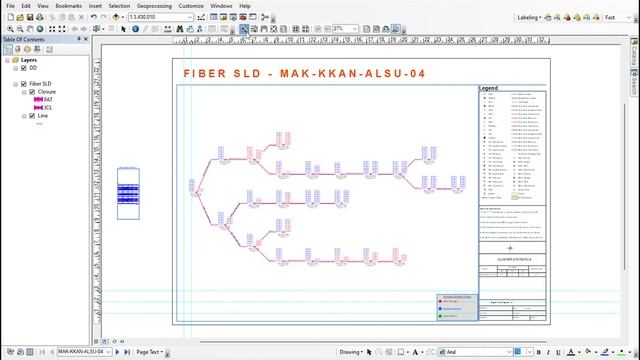Refresh the map display
The height and width of the screenshot is (360, 640).
coord(114,341)
